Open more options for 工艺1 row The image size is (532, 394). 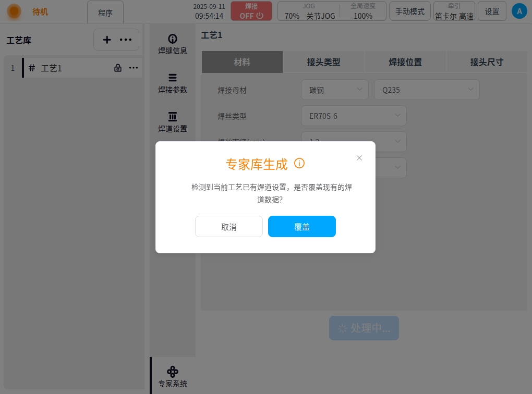tap(134, 68)
